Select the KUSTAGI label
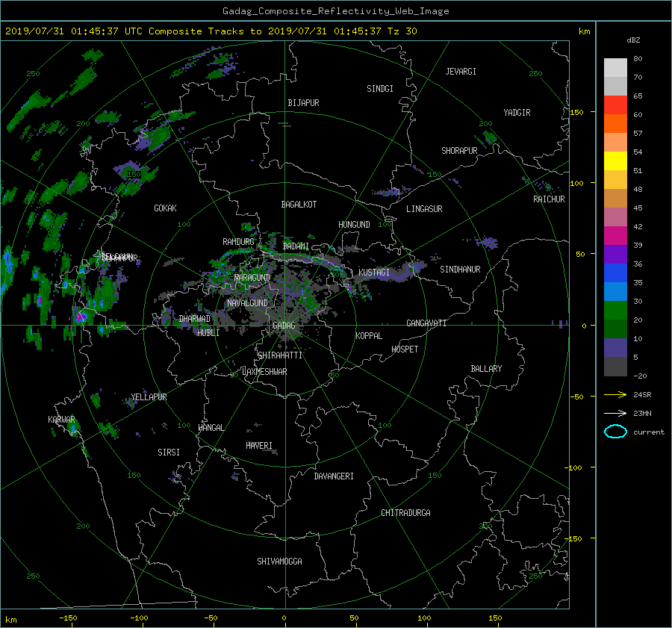 [374, 273]
